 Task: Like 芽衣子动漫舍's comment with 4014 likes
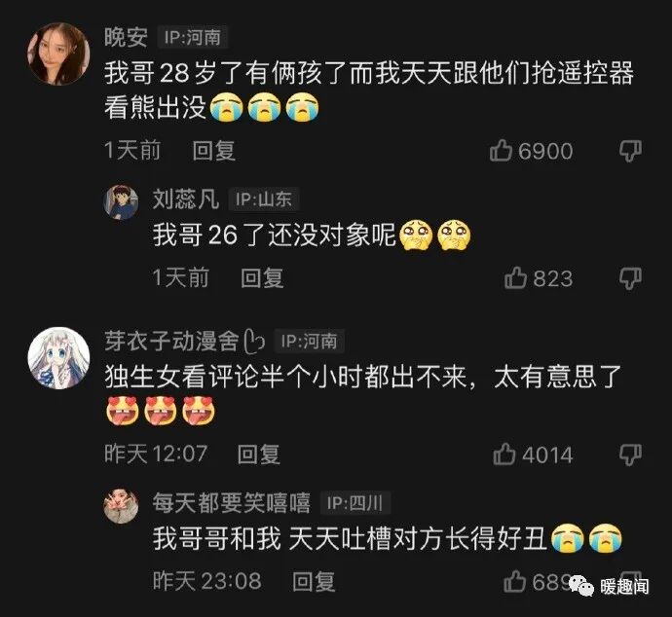click(504, 454)
